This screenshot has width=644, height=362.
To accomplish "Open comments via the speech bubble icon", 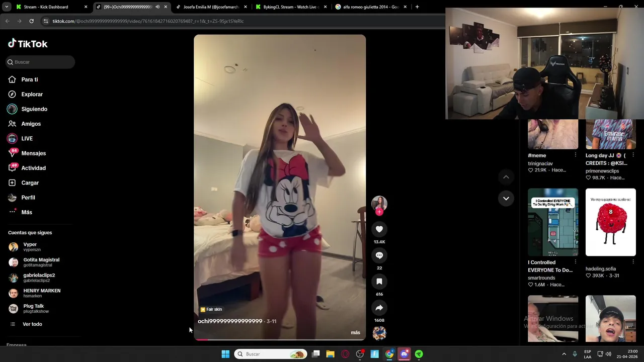I will 379,255.
